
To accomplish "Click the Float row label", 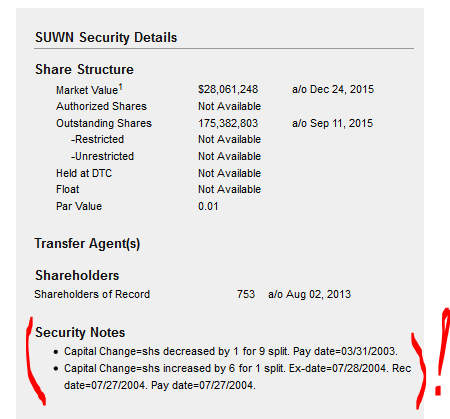I will coord(68,189).
